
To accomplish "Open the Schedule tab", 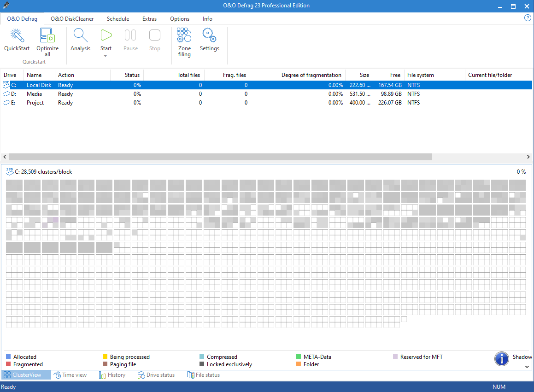I will [118, 19].
